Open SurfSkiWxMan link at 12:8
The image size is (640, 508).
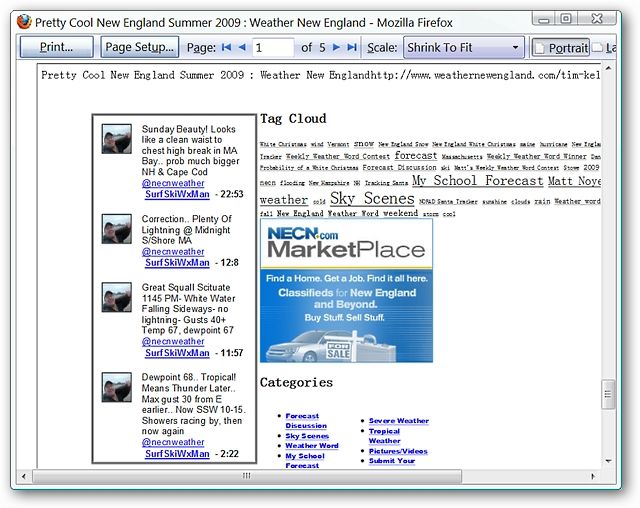(x=177, y=263)
